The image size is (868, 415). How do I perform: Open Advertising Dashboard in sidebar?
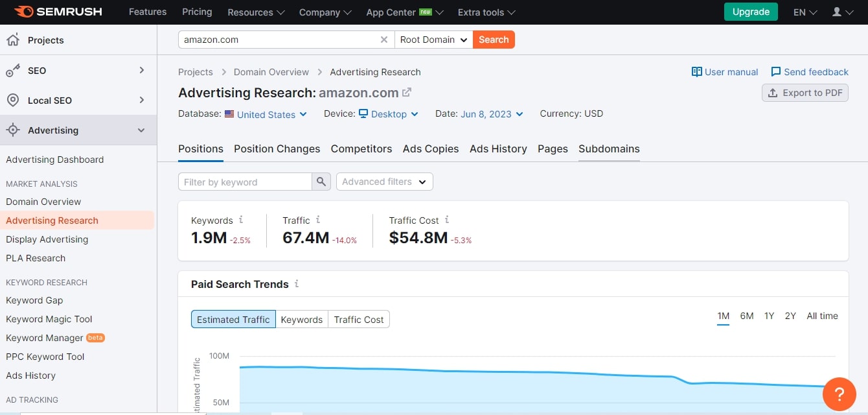(x=55, y=160)
